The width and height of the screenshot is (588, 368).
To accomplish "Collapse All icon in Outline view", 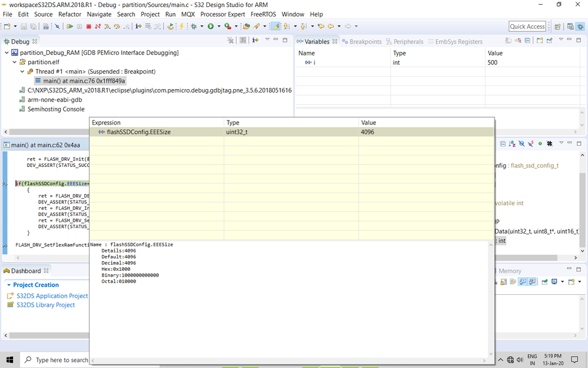I will pyautogui.click(x=503, y=144).
